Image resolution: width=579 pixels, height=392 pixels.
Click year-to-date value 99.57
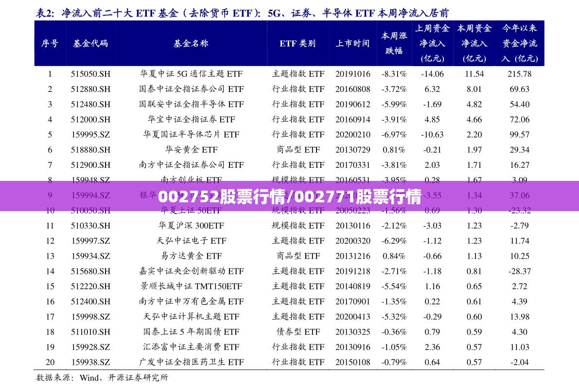click(520, 135)
